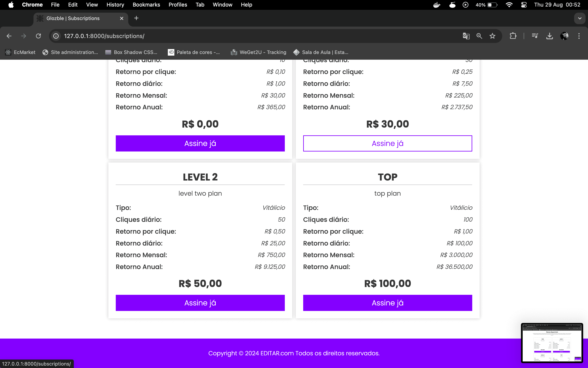Open the media controls icon
The height and width of the screenshot is (368, 588).
(x=535, y=36)
